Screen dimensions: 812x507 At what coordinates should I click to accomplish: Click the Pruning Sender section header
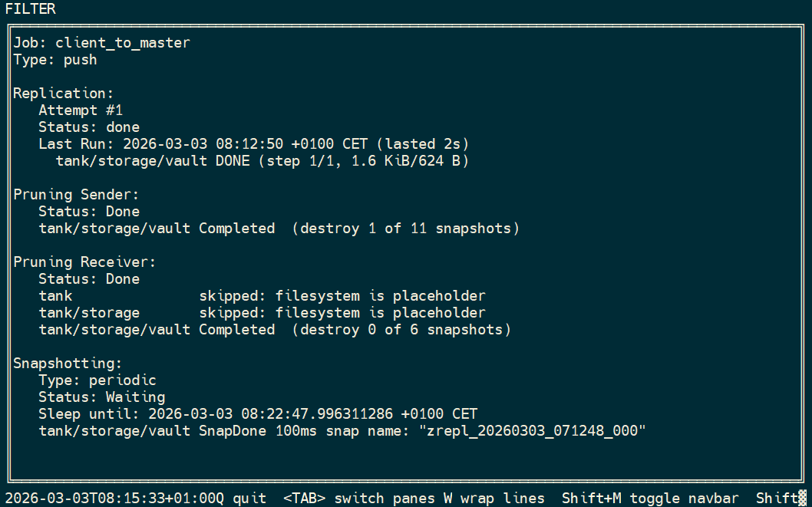pos(76,195)
